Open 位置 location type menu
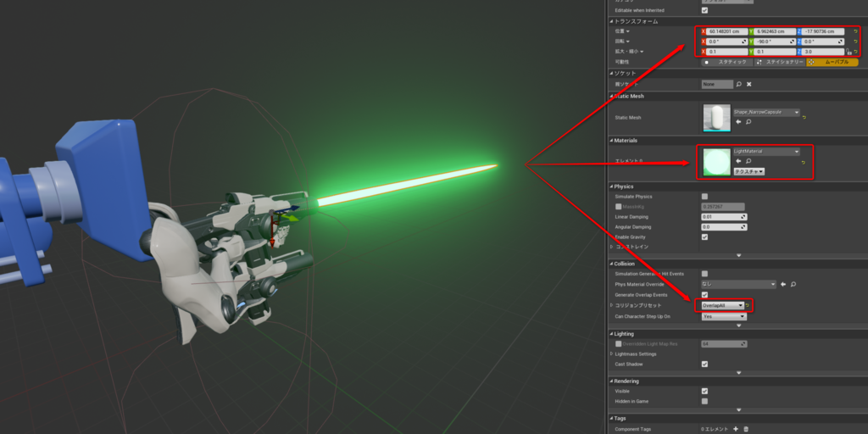 point(622,31)
